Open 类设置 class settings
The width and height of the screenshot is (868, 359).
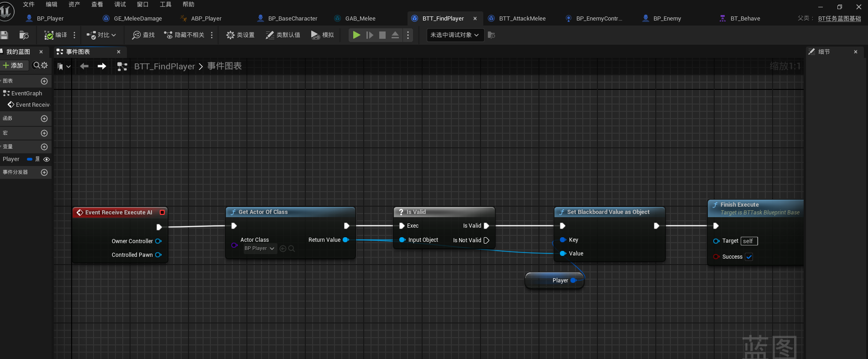(x=241, y=35)
